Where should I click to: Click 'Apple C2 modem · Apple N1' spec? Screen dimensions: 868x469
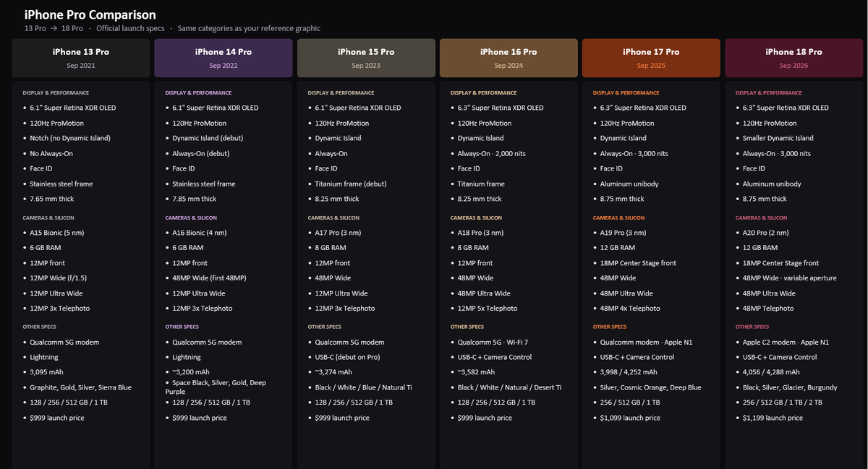click(784, 342)
